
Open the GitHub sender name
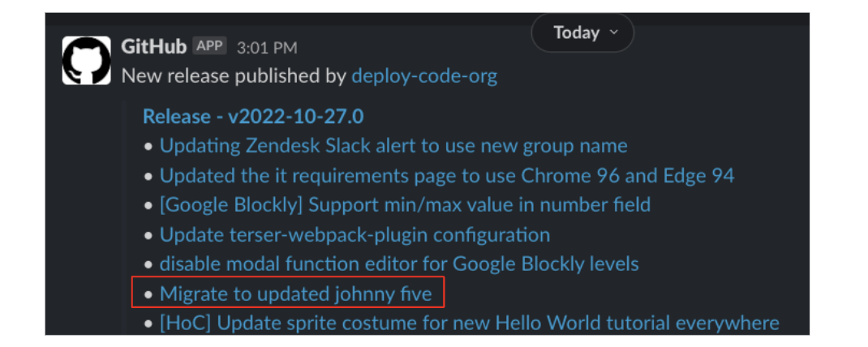(153, 47)
